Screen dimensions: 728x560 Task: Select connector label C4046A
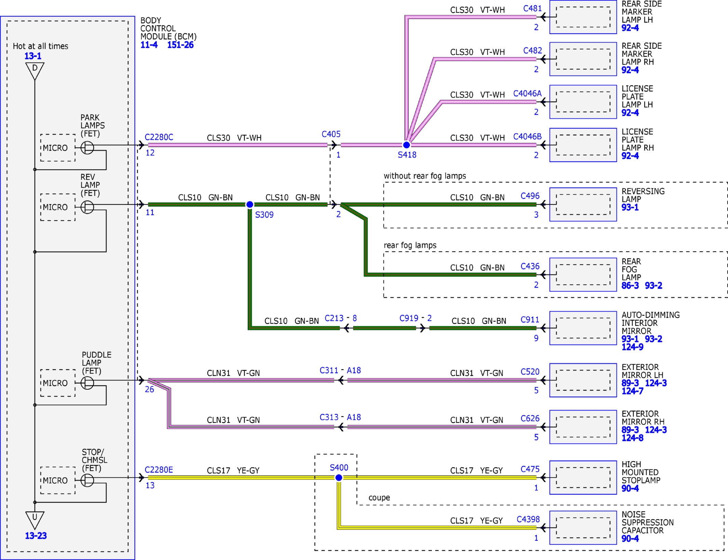pyautogui.click(x=527, y=93)
